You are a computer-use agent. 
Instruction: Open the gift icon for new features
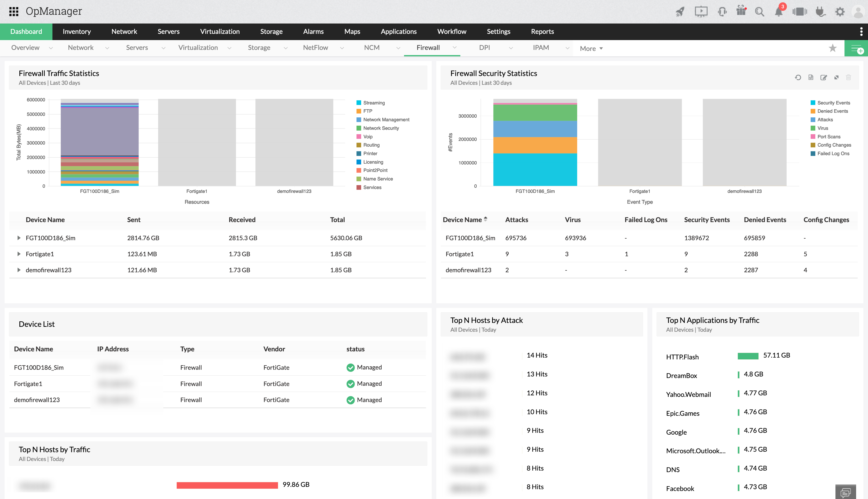[x=741, y=11]
